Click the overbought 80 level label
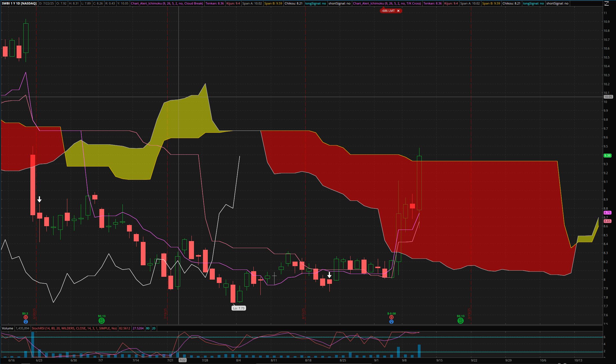The image size is (616, 364). [148, 328]
